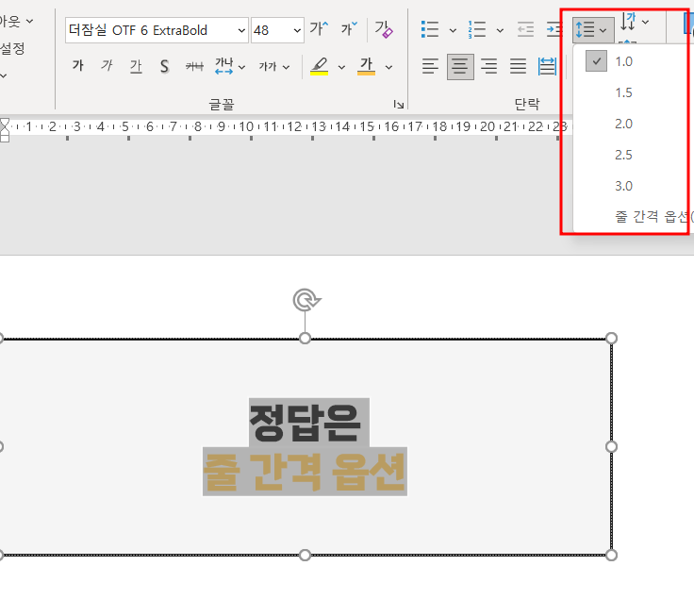Decrease font size with shrink button
Screen dimensions: 694x616
coord(349,29)
